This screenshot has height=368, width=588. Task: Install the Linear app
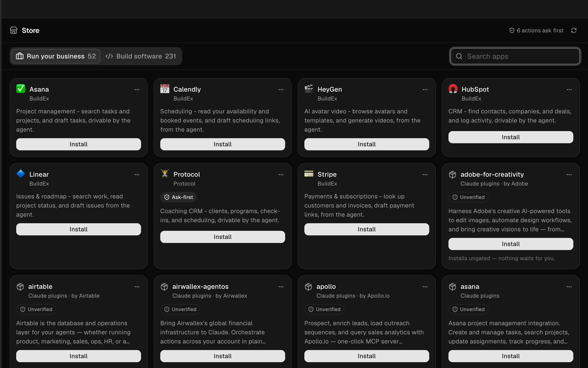coord(79,229)
